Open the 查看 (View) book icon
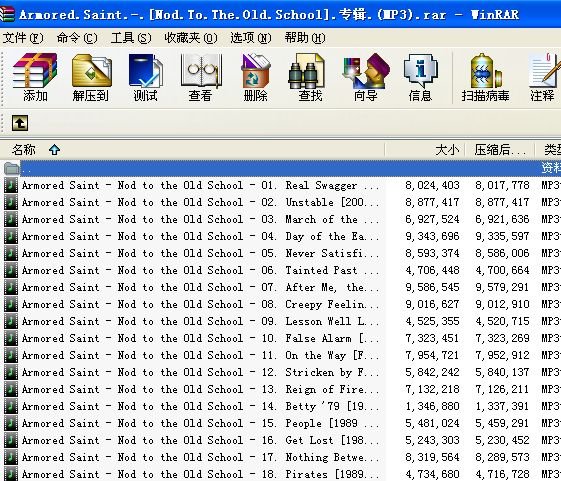 (x=201, y=77)
